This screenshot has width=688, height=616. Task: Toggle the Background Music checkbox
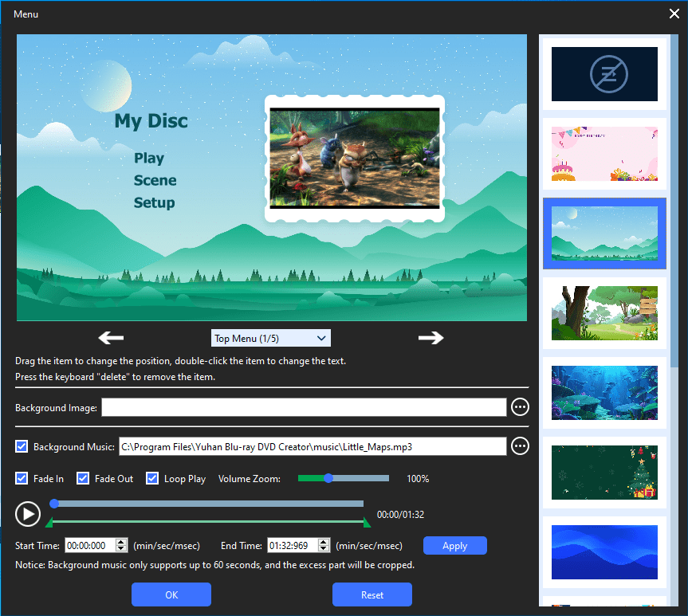coord(22,446)
